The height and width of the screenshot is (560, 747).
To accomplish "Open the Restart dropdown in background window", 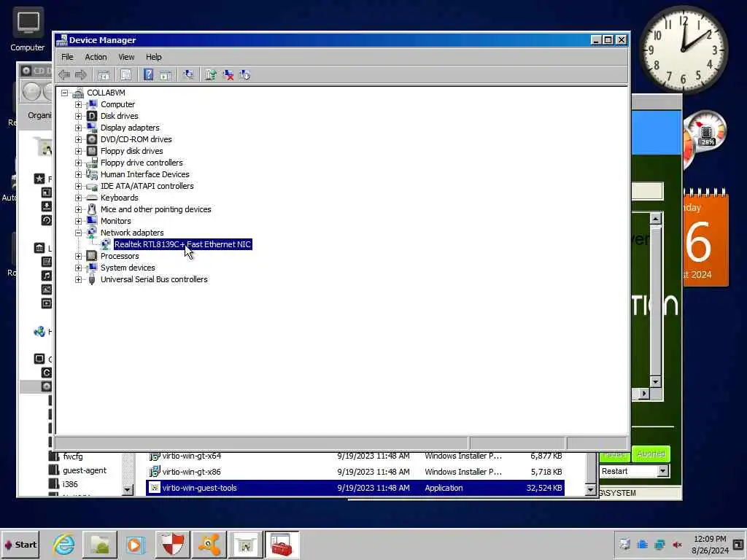I will tap(662, 471).
